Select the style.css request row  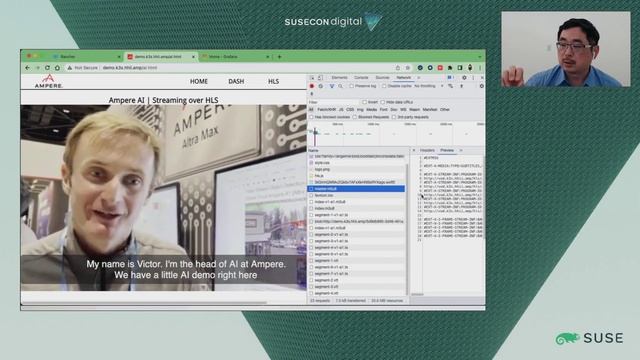pyautogui.click(x=356, y=163)
